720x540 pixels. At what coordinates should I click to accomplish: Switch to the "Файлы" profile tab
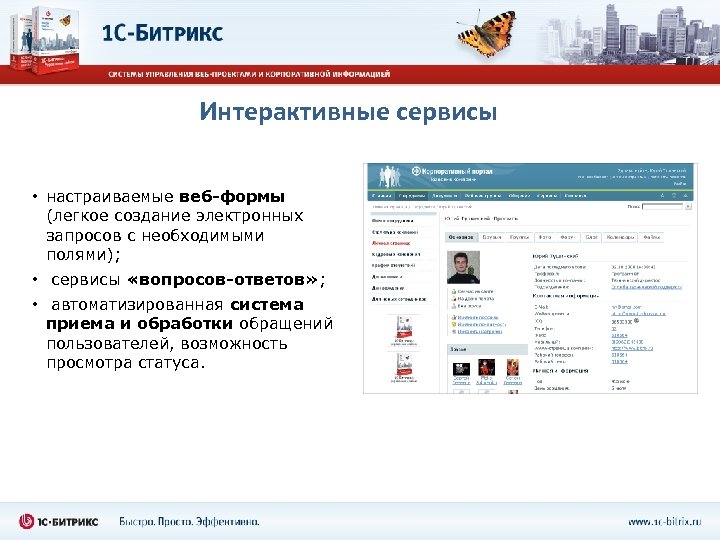(651, 237)
